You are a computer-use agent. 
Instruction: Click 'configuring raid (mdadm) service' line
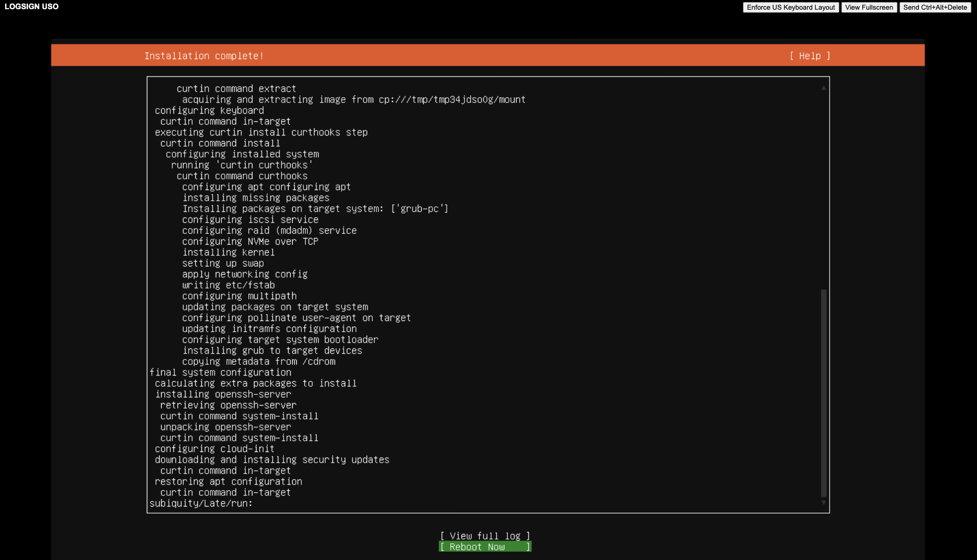tap(269, 231)
